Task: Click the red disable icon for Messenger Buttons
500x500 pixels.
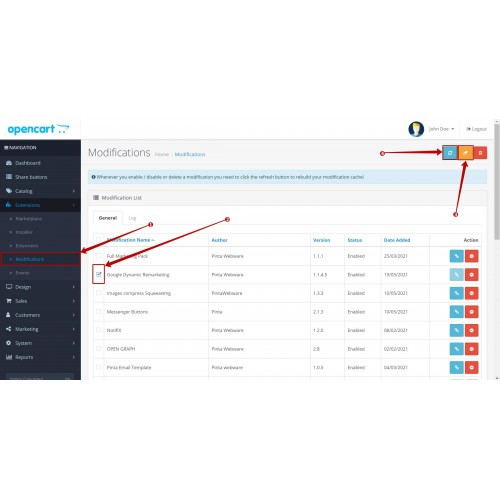Action: [472, 312]
